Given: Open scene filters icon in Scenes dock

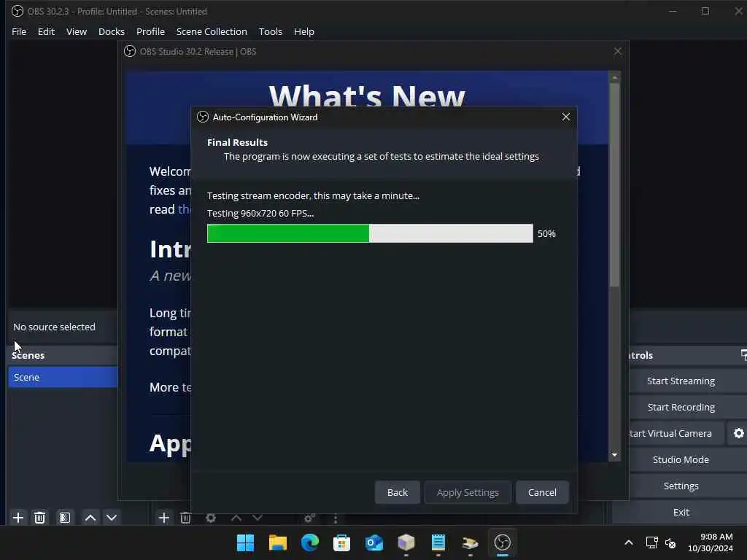Looking at the screenshot, I should [x=65, y=518].
